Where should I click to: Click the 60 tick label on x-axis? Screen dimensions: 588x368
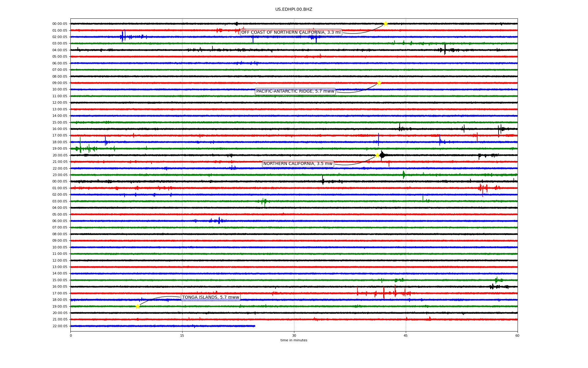tap(517, 335)
